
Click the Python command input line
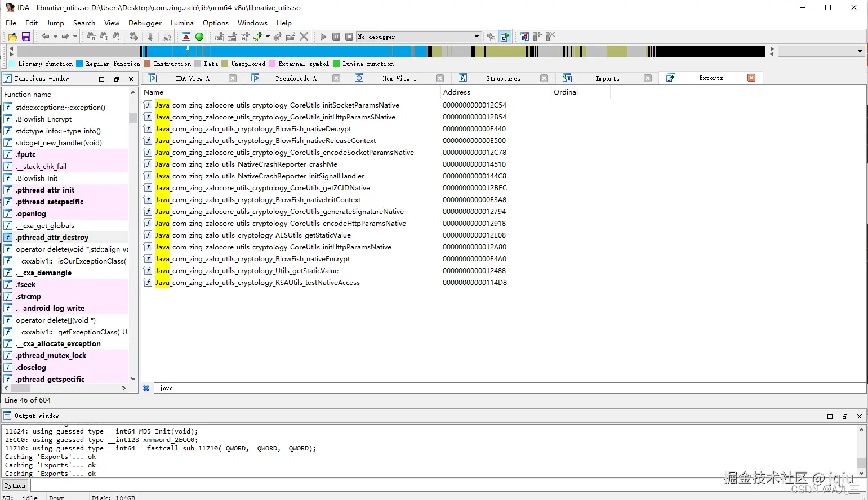[448, 485]
